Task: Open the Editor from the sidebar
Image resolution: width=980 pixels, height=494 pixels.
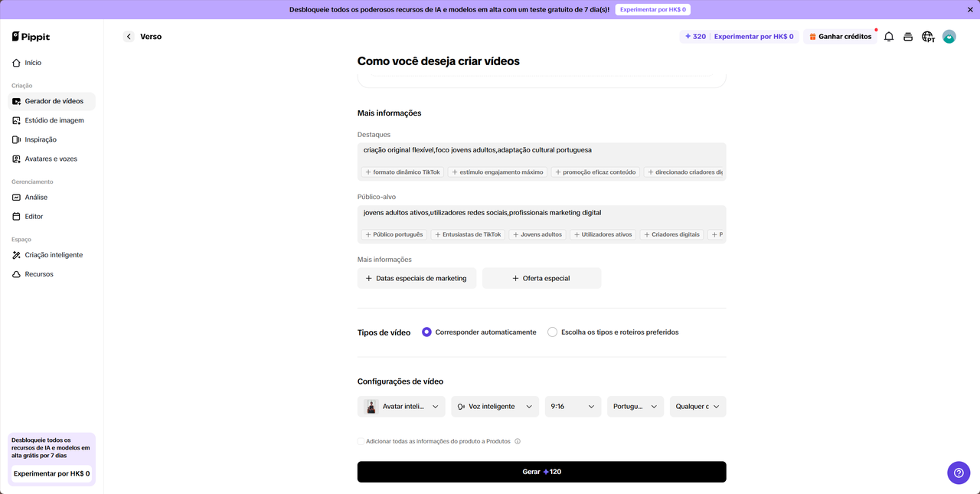Action: coord(34,216)
